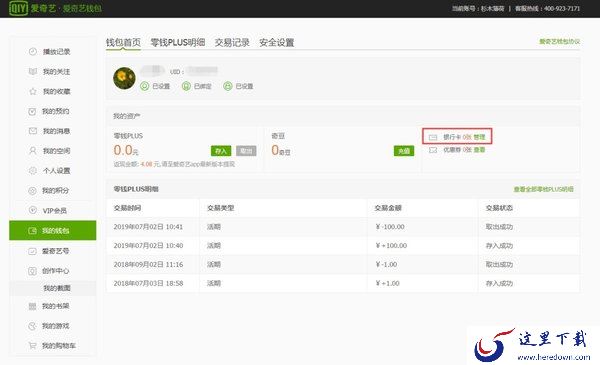Click the 银行卡 card icon

click(433, 137)
